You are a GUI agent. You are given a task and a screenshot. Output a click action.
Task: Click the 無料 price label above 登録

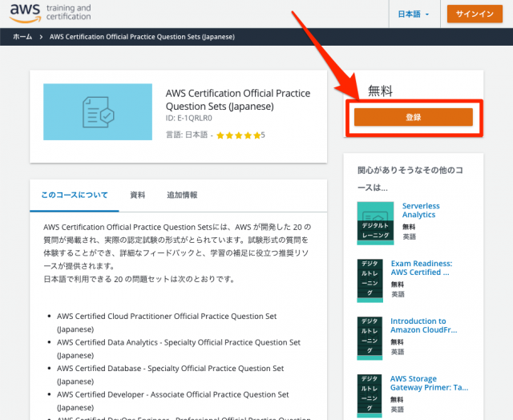coord(380,91)
